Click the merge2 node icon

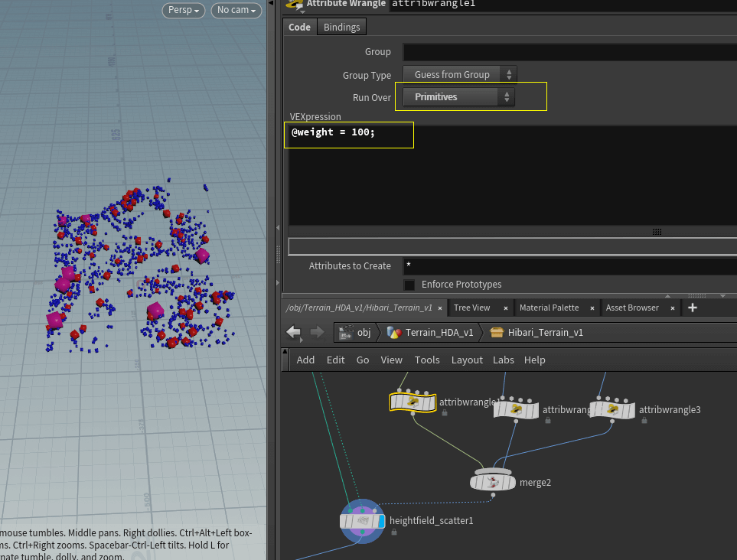point(494,481)
